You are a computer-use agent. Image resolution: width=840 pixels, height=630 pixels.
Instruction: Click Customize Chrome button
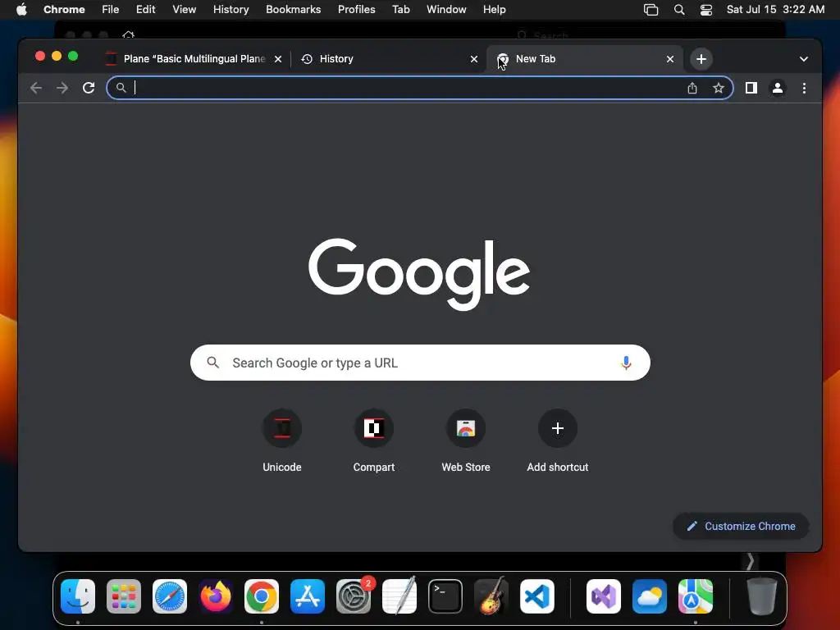point(741,526)
